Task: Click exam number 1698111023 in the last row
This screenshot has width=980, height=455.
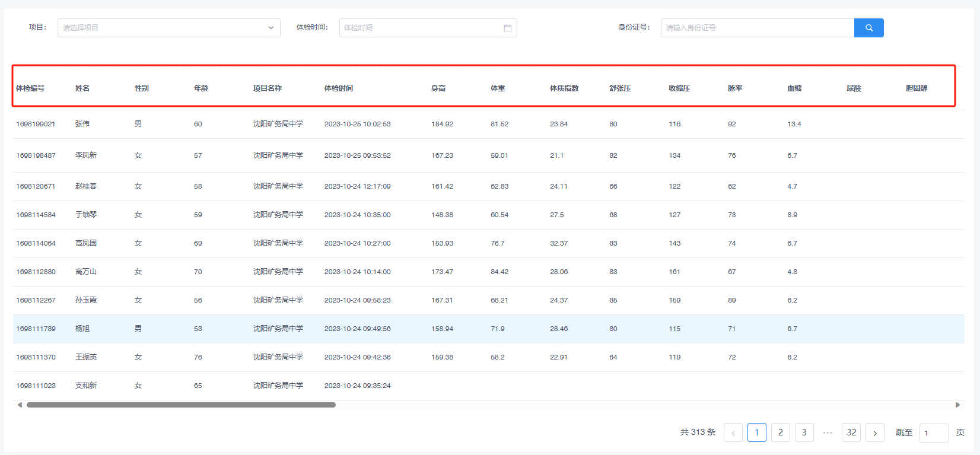Action: (x=36, y=386)
